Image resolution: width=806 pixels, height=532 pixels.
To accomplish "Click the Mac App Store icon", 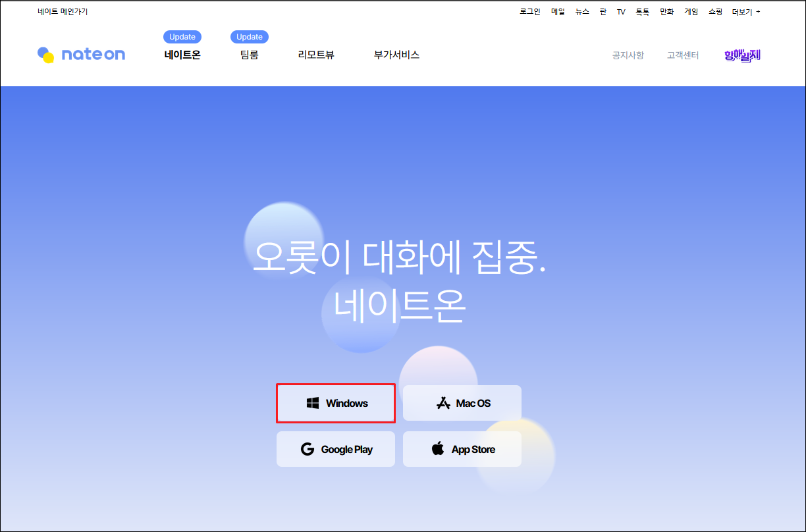I will point(443,403).
